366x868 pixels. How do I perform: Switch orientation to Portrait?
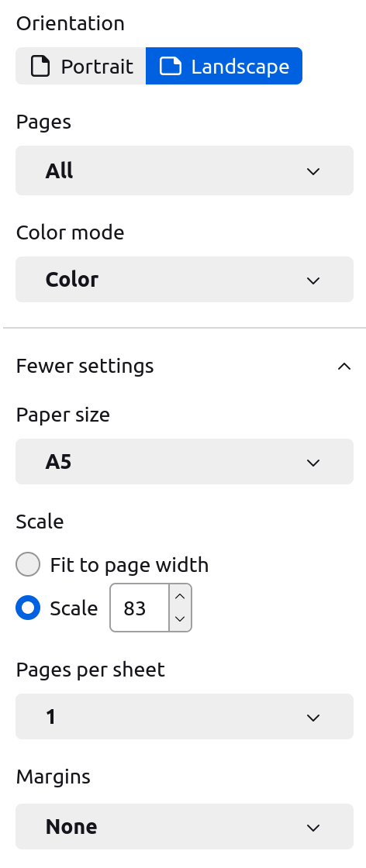(81, 66)
